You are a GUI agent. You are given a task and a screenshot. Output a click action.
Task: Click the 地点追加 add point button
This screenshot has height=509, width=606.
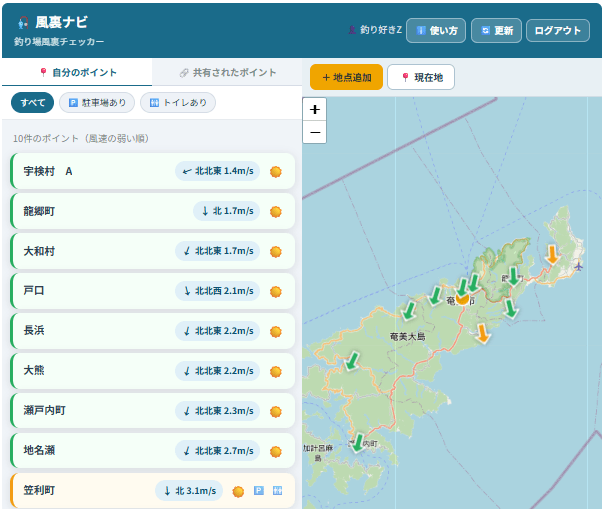[x=346, y=77]
